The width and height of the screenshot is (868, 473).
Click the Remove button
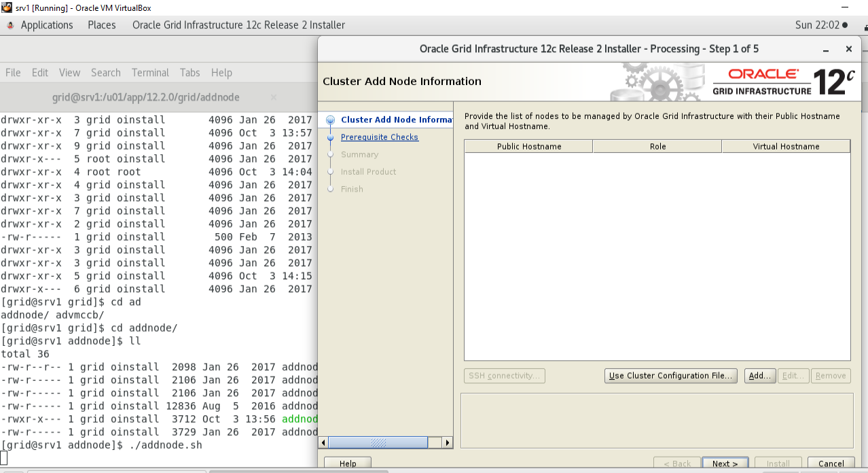click(831, 376)
